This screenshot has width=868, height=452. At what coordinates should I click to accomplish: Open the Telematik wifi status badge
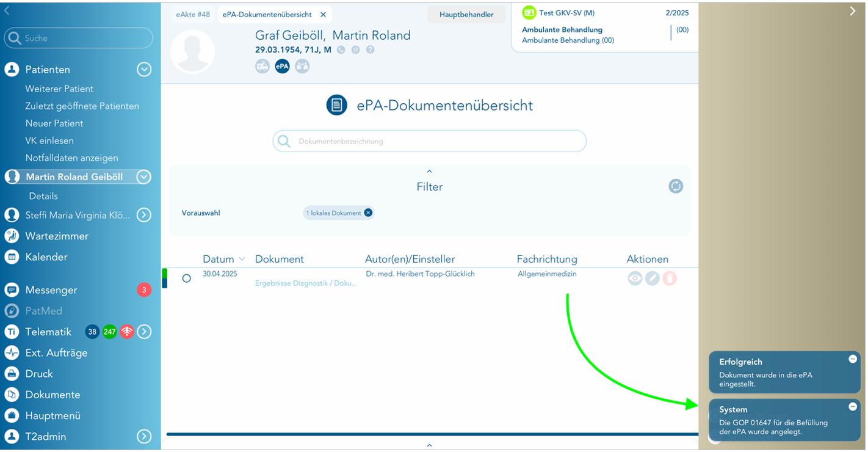[127, 332]
